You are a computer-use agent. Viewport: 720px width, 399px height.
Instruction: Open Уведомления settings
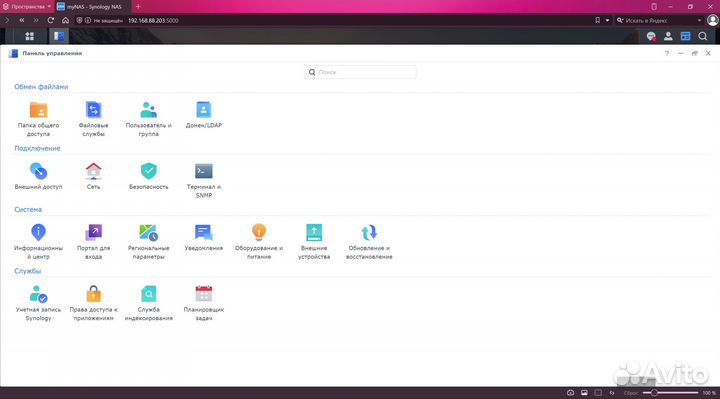pyautogui.click(x=203, y=237)
